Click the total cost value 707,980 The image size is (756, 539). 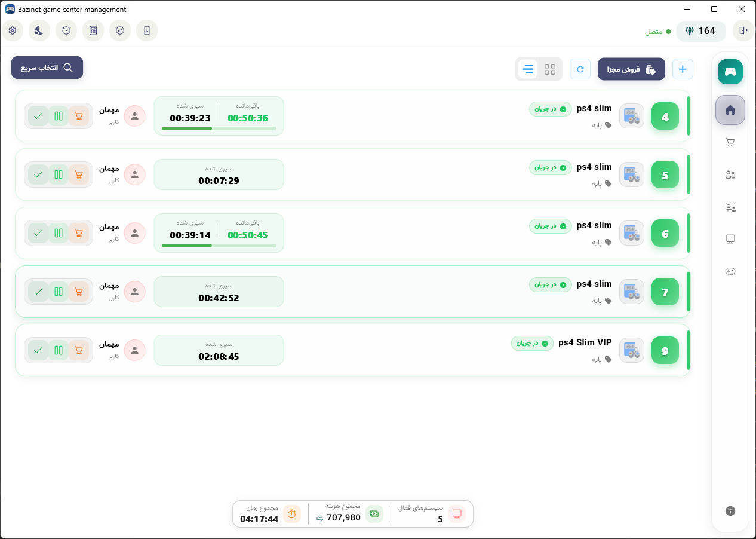(x=344, y=517)
